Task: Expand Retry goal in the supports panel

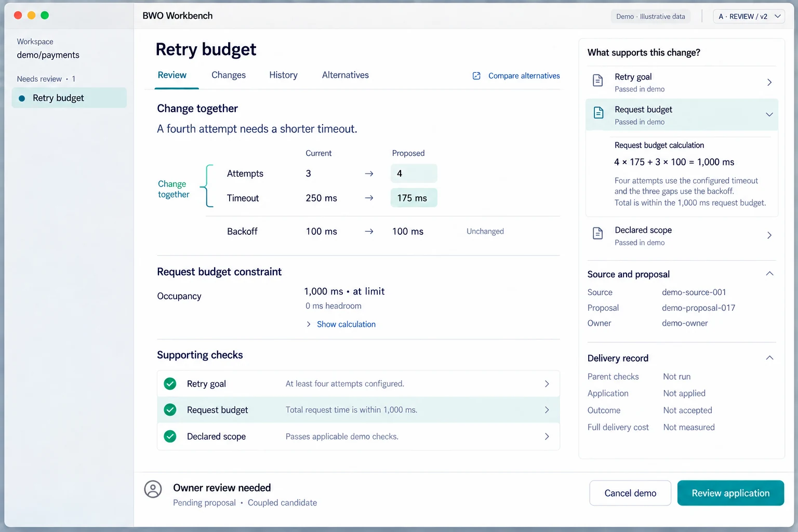Action: coord(769,82)
